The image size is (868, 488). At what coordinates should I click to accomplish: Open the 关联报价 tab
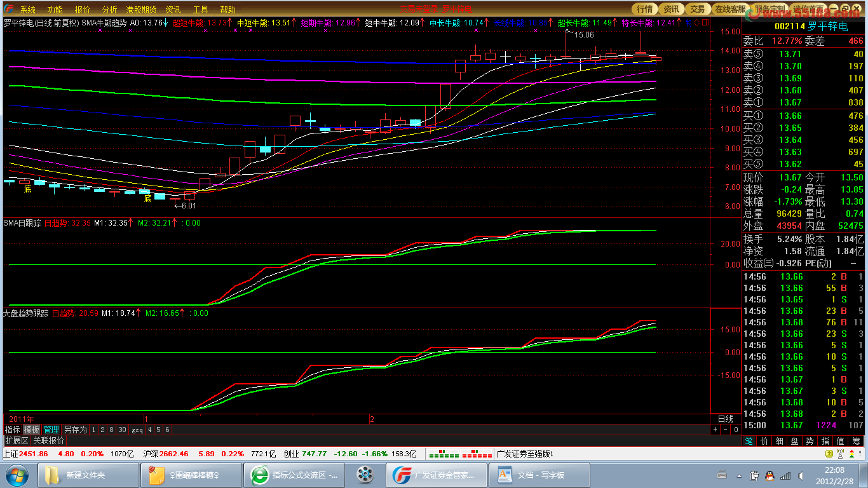point(48,440)
